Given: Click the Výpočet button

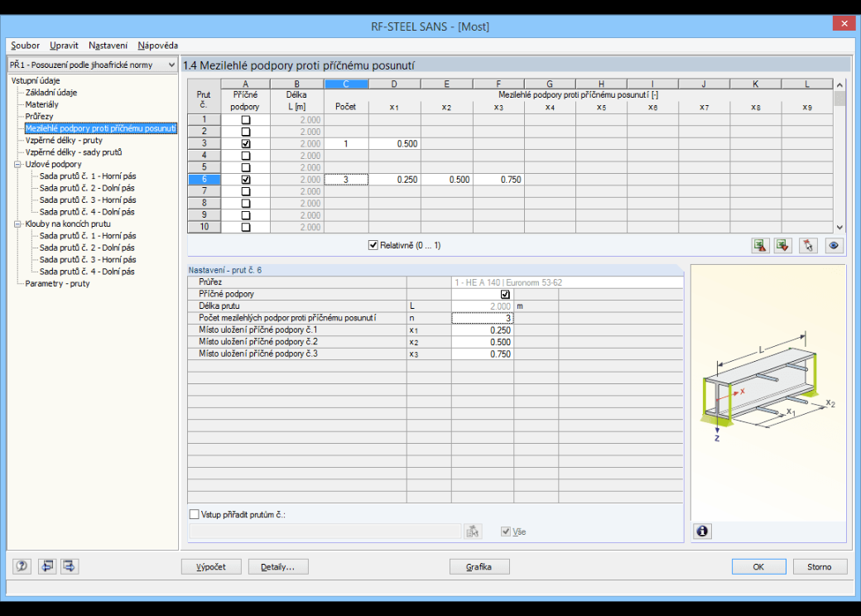Looking at the screenshot, I should click(x=211, y=566).
